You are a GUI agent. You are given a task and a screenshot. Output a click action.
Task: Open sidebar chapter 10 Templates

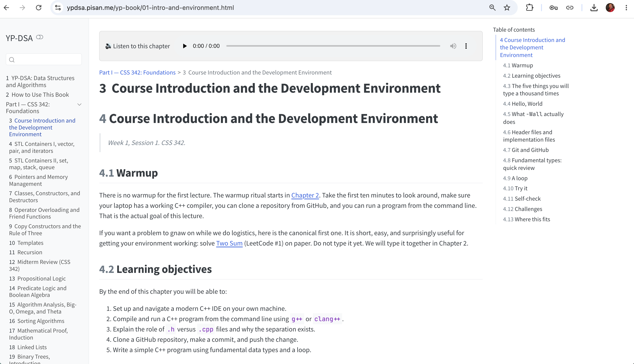click(x=26, y=243)
